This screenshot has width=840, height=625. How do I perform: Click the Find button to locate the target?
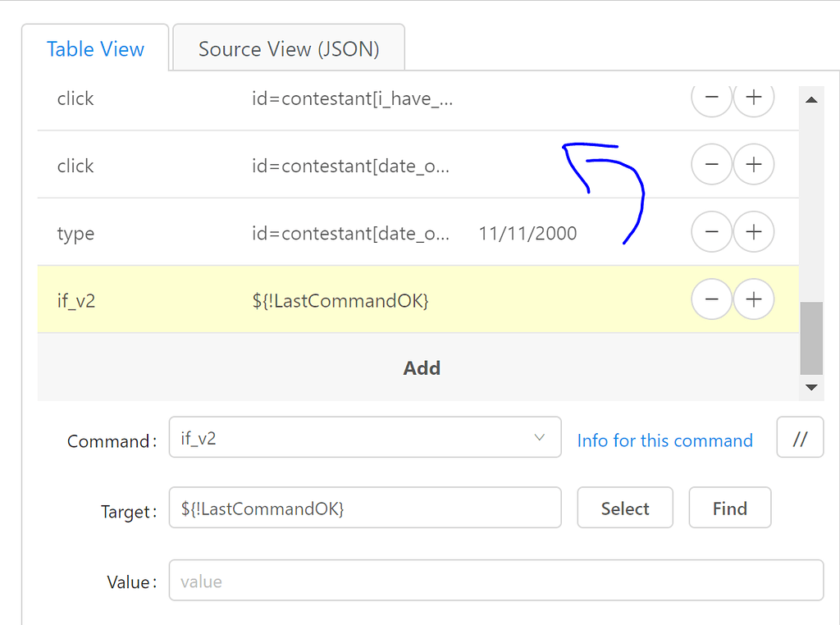[x=729, y=508]
